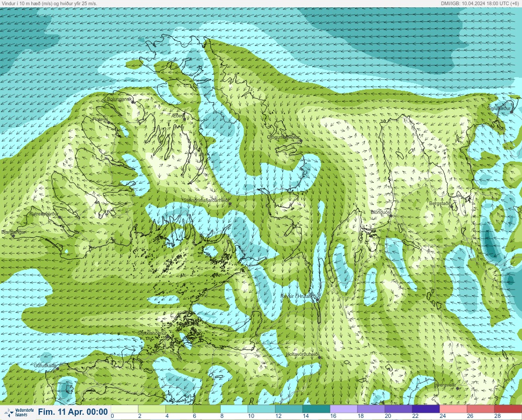Click the Bolungarvík station label
Image resolution: width=522 pixels, height=420 pixels.
click(x=120, y=99)
